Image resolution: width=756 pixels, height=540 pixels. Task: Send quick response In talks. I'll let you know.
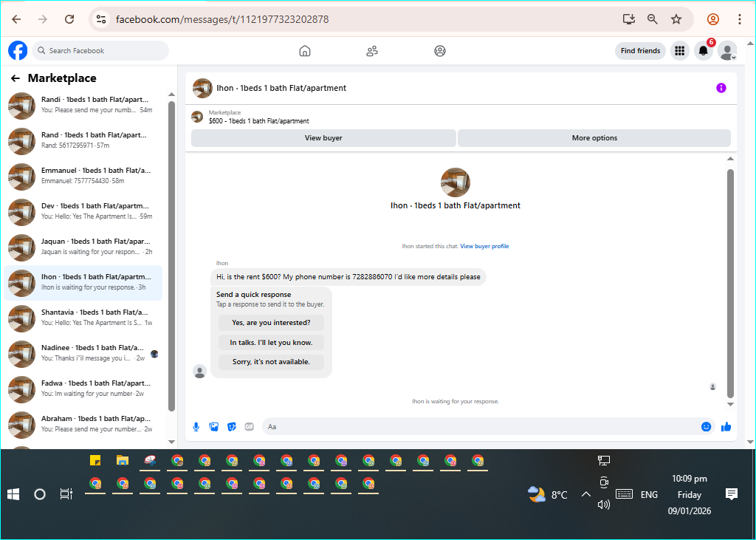[271, 343]
